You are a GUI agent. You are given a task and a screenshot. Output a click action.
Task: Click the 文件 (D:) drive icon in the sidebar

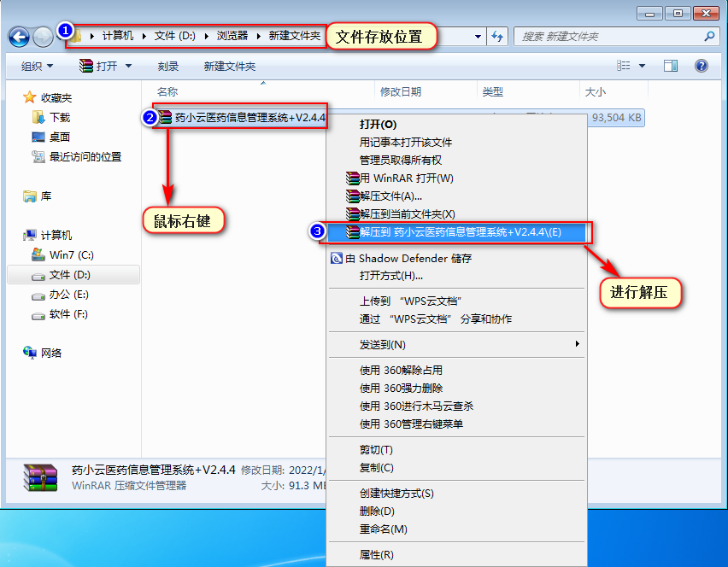click(38, 276)
